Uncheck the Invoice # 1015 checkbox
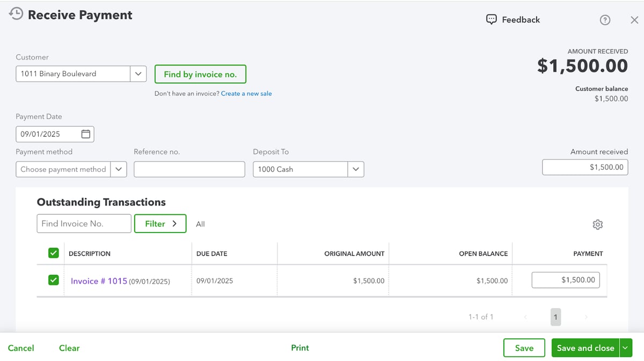644x361 pixels. pyautogui.click(x=53, y=280)
